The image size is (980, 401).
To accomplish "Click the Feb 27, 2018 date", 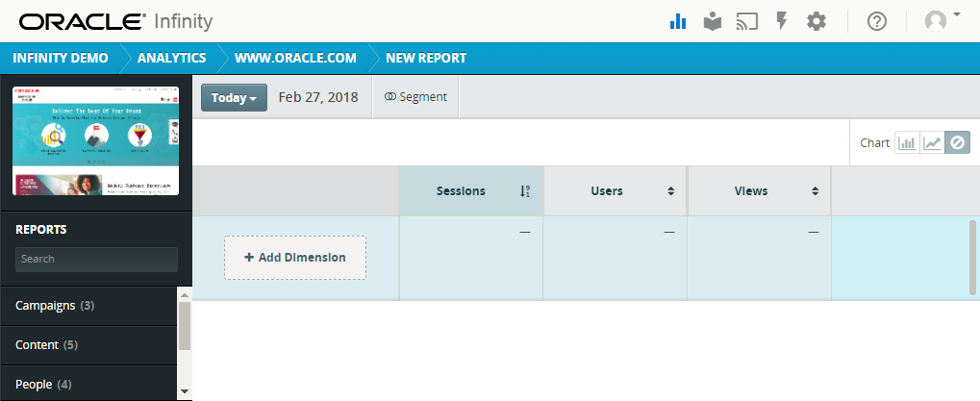I will click(x=318, y=97).
